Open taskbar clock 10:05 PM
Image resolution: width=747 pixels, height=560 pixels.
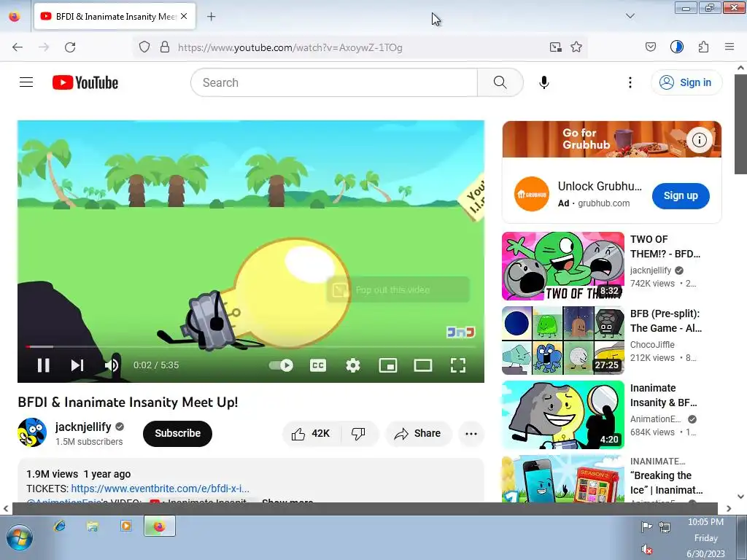tap(705, 522)
